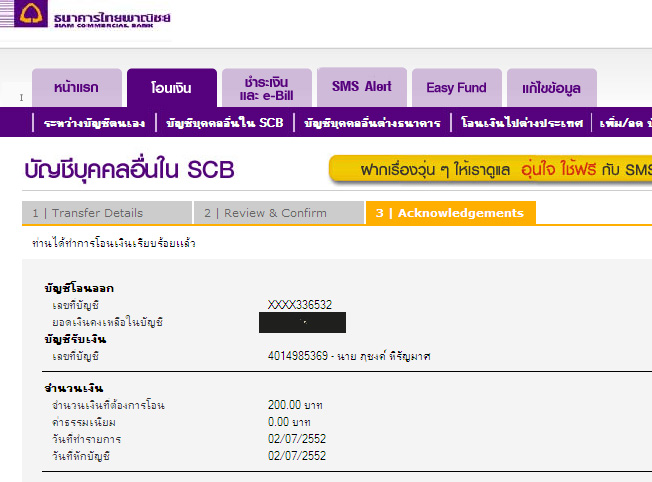Click the section header จำนวนเงิน
This screenshot has height=482, width=652.
point(74,388)
